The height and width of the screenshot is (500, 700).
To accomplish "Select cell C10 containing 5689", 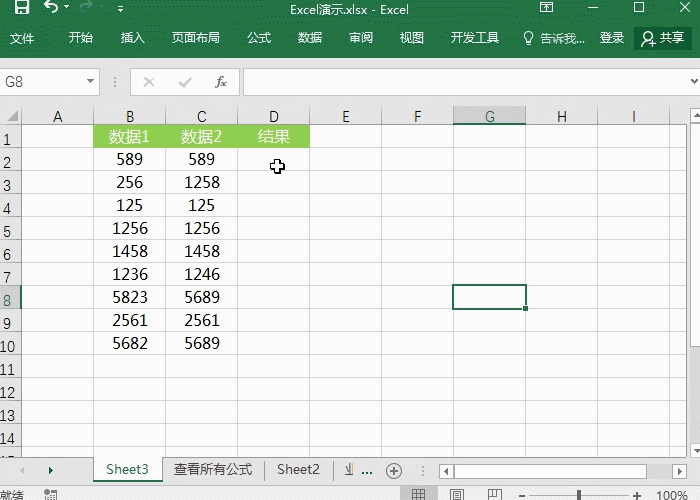I will [201, 343].
